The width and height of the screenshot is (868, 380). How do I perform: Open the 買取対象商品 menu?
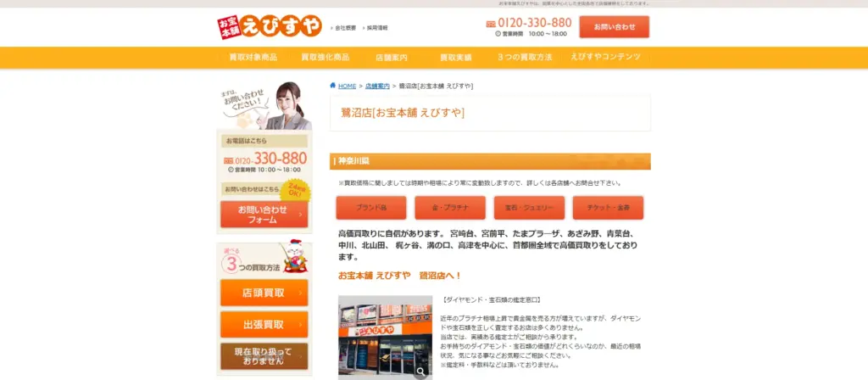[x=253, y=58]
